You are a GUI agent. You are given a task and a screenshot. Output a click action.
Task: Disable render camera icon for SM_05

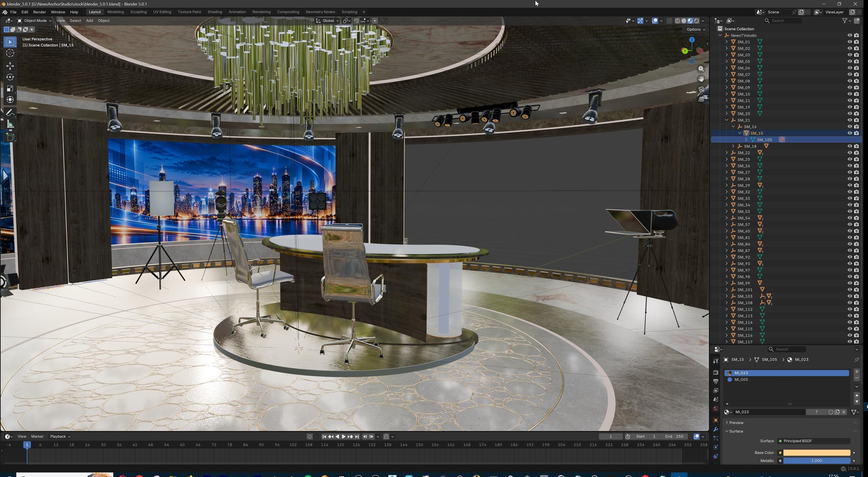(856, 61)
